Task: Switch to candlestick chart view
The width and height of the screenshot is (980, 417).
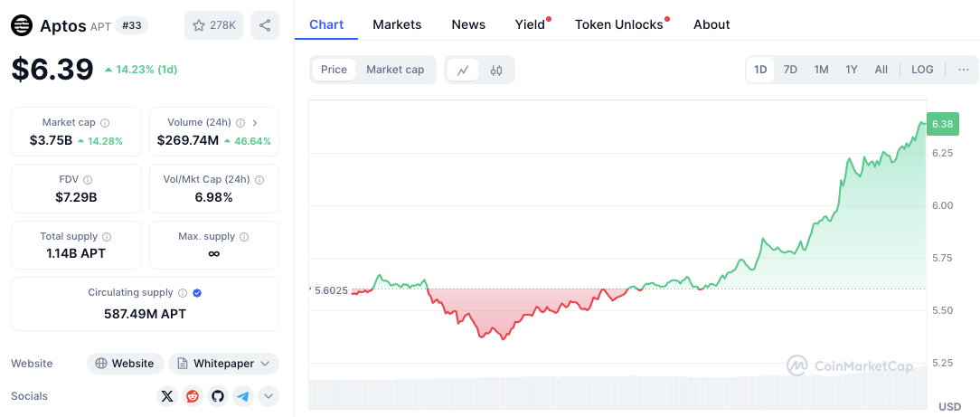Action: click(x=496, y=70)
